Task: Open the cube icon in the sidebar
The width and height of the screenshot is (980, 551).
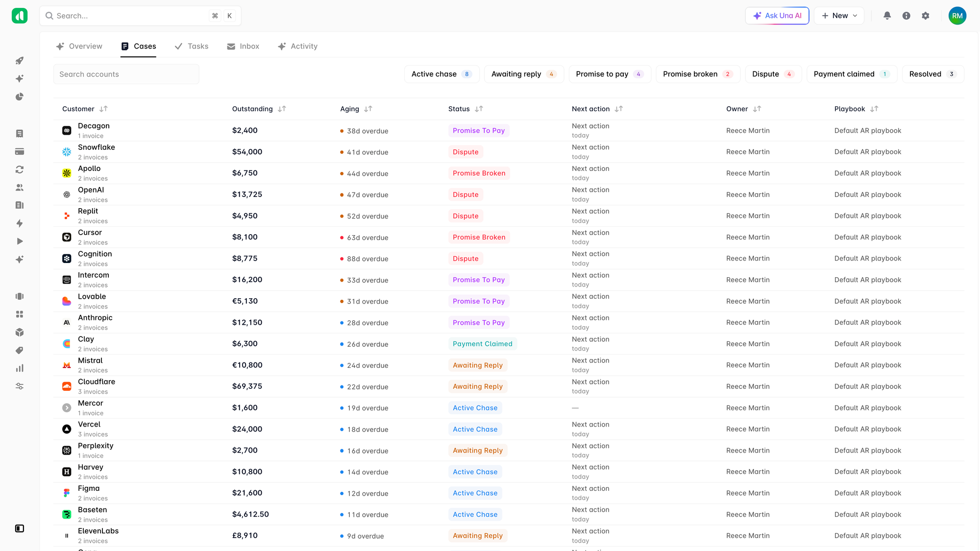Action: (x=20, y=332)
